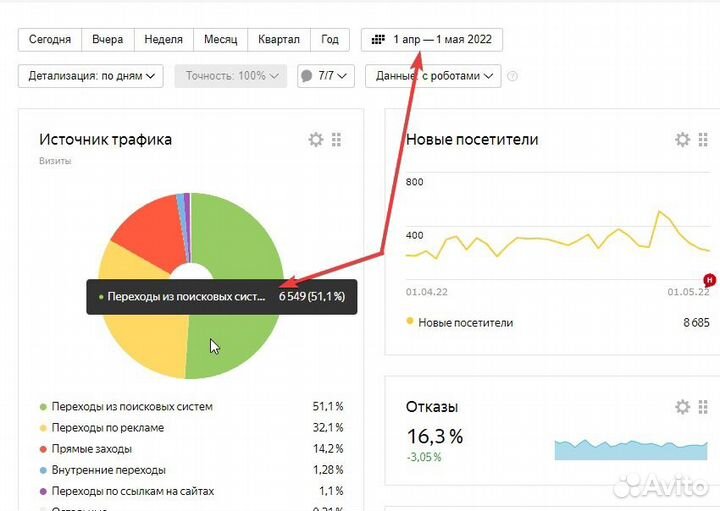Open the Отказы widget title

pyautogui.click(x=432, y=406)
